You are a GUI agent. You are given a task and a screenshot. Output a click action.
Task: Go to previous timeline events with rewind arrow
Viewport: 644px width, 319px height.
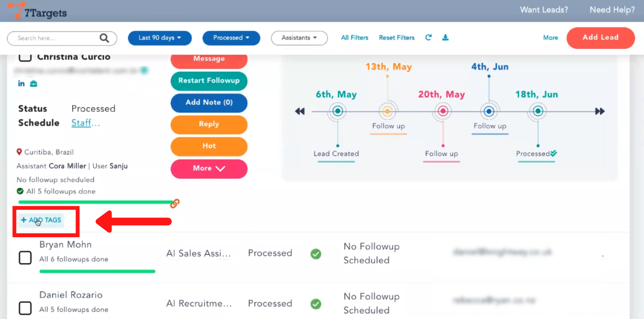(x=300, y=111)
